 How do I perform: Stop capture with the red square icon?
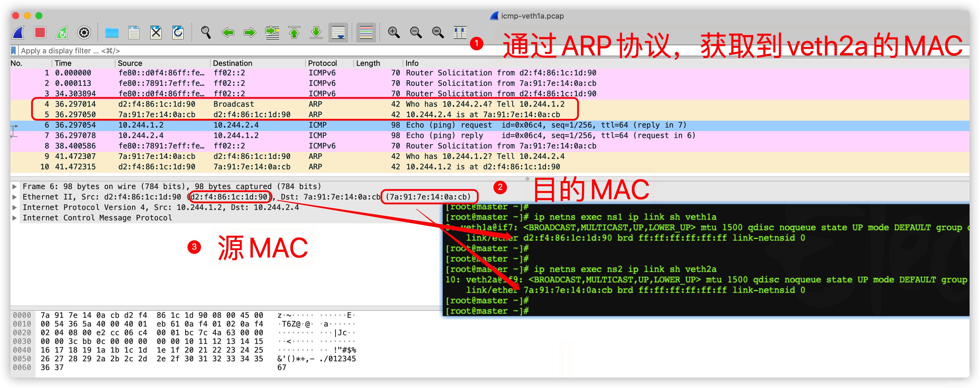(x=40, y=33)
